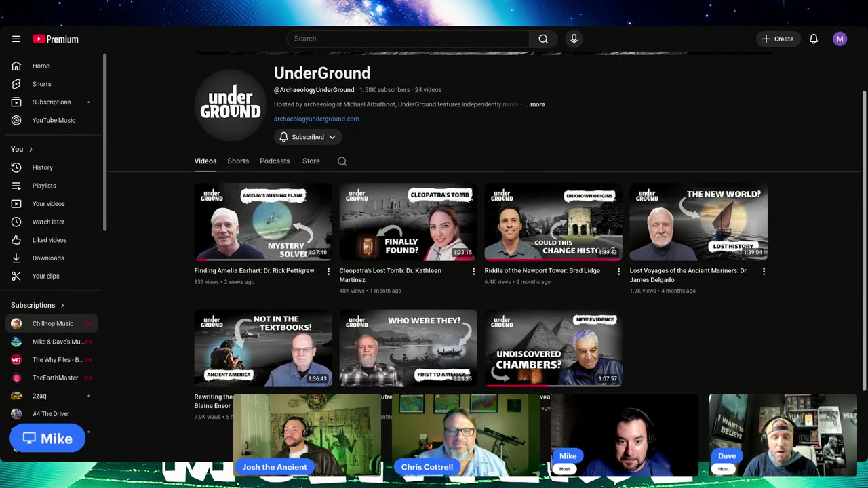Switch to the Store tab
Screen dimensions: 868x488
[x=311, y=161]
